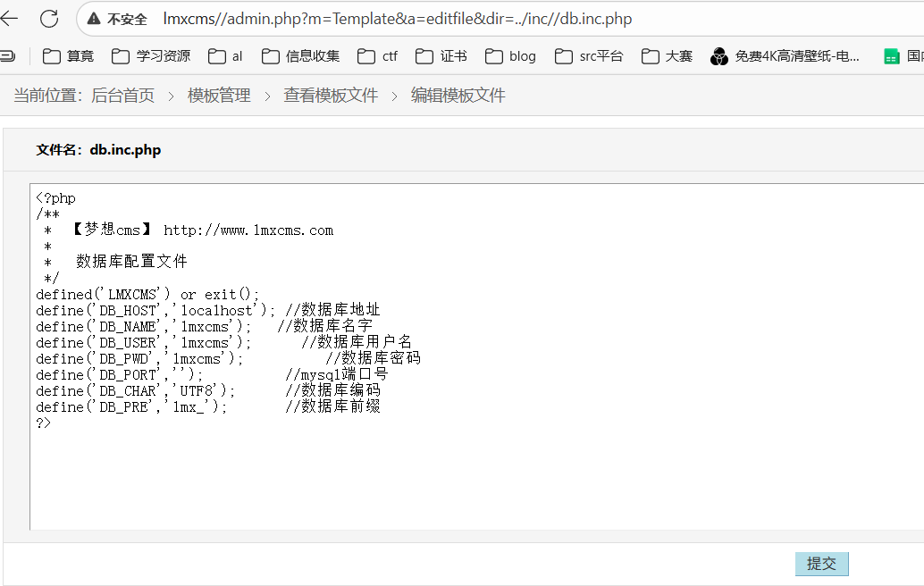
Task: Navigate to 模板管理 breadcrumb link
Action: point(219,96)
